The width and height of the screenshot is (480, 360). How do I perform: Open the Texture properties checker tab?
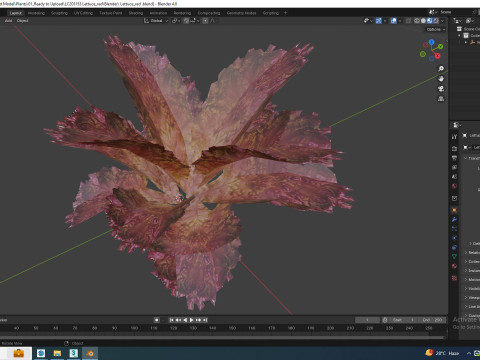coord(454,278)
